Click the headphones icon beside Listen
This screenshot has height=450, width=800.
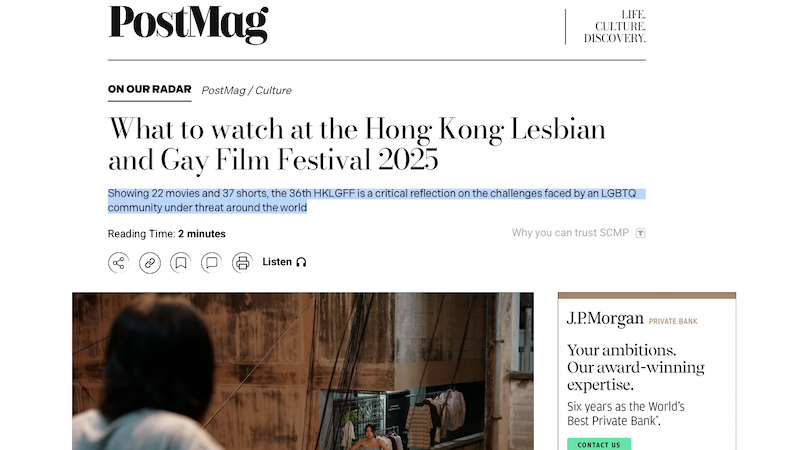(301, 262)
